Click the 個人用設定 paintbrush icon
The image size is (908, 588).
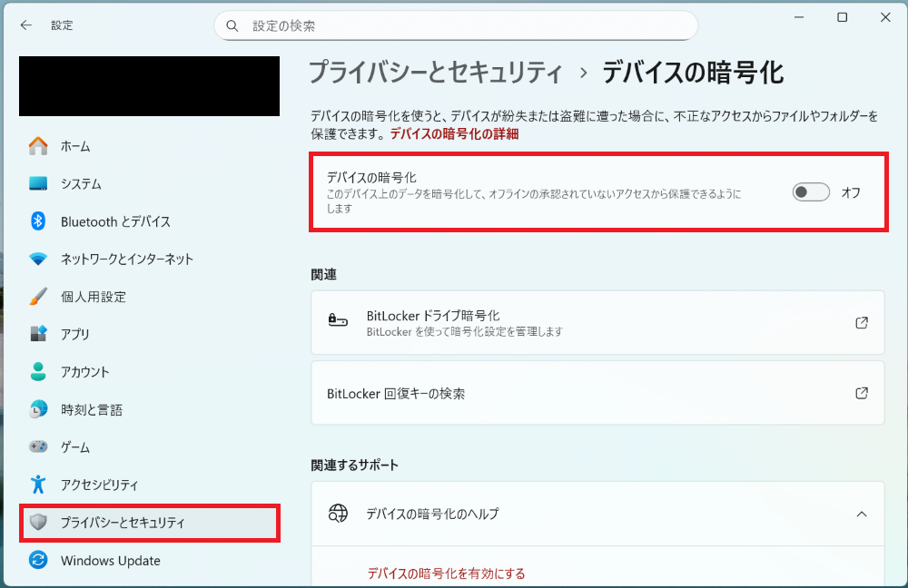coord(38,297)
